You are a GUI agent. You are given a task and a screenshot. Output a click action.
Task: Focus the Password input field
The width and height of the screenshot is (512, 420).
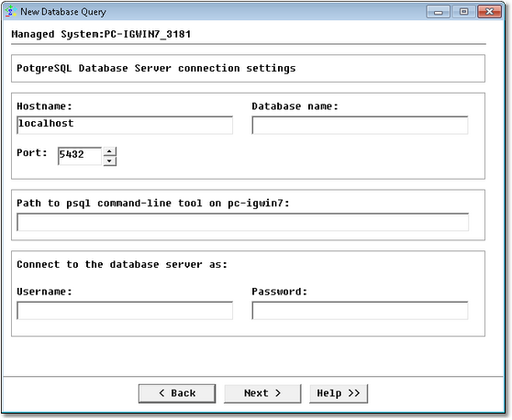coord(360,310)
